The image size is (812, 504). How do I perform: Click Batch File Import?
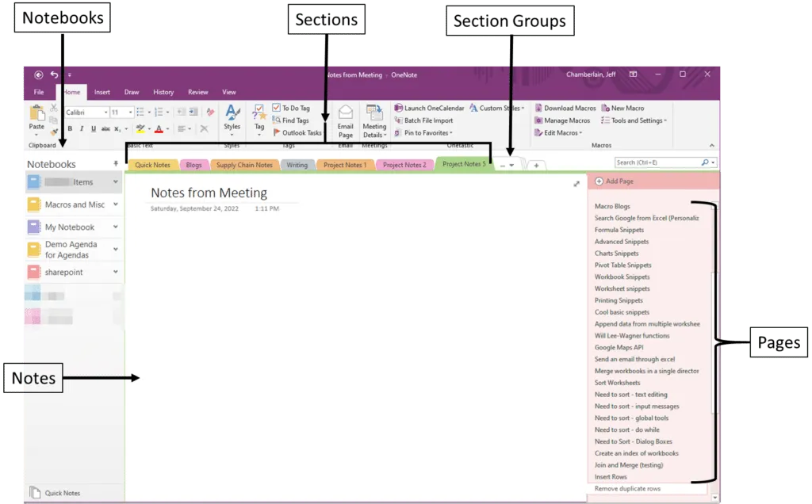click(x=423, y=120)
